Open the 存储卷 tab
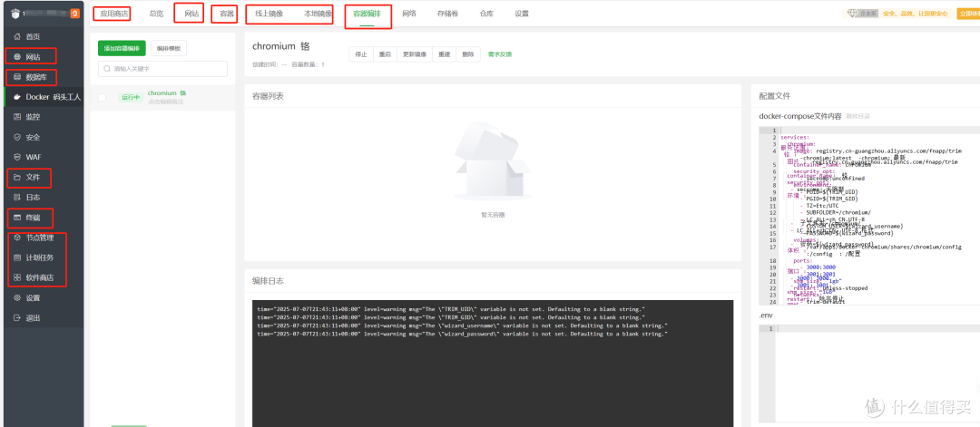 click(x=447, y=13)
